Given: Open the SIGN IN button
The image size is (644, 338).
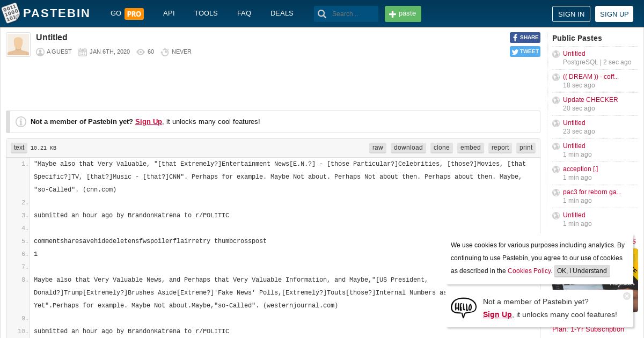Looking at the screenshot, I should (571, 14).
